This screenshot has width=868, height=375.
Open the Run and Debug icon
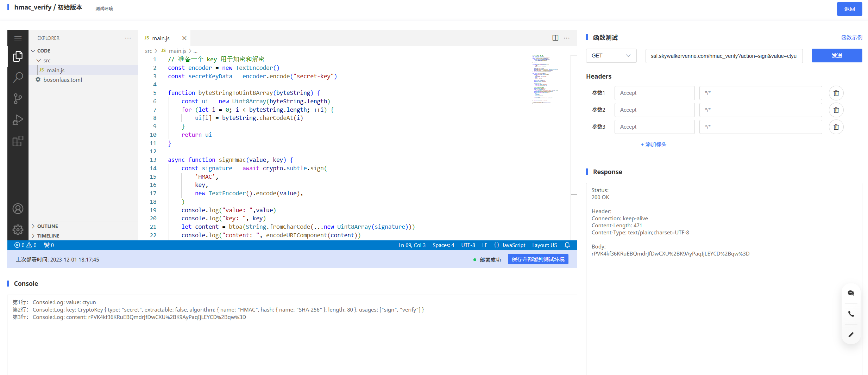click(18, 120)
